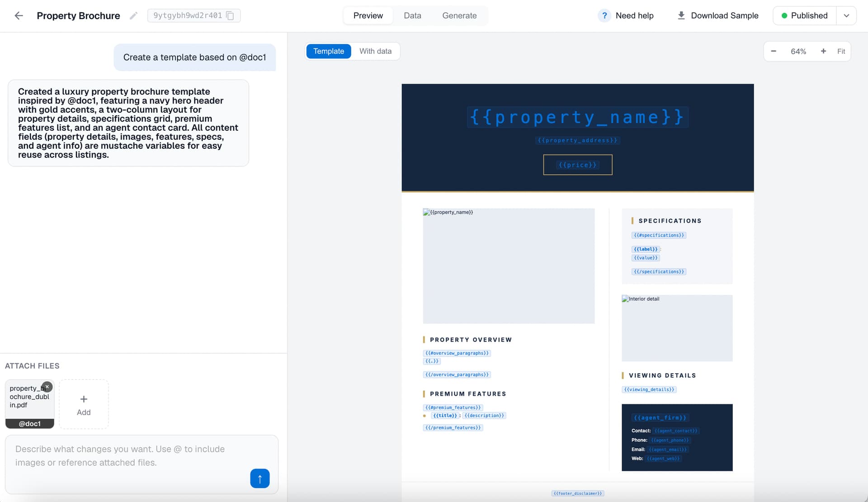Click the user message about @doc1
Screen dimensions: 868x502
point(195,57)
